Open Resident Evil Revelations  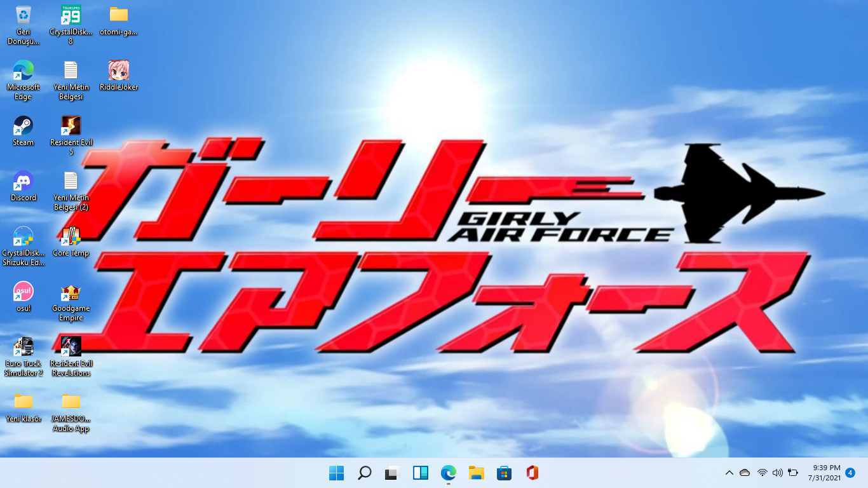point(70,347)
